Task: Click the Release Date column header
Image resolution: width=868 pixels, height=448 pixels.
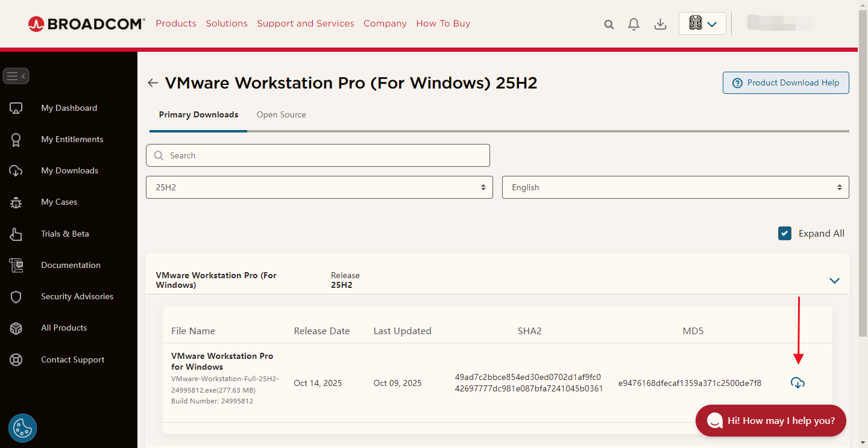Action: click(322, 331)
